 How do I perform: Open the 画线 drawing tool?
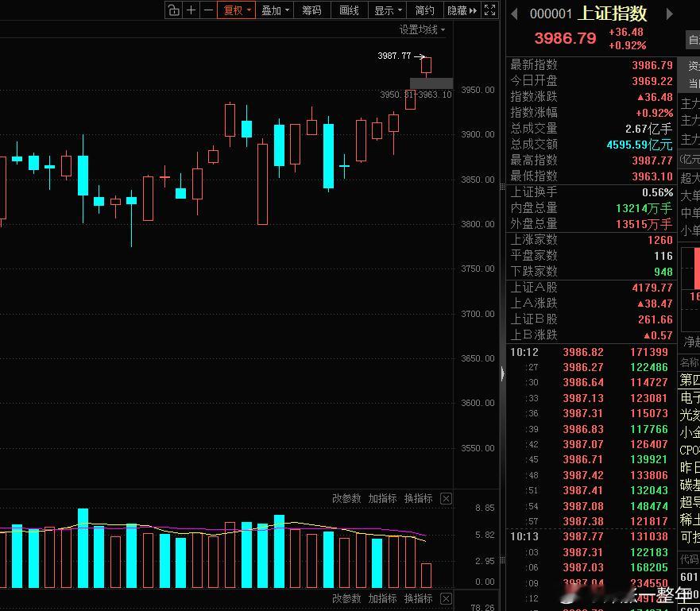349,10
